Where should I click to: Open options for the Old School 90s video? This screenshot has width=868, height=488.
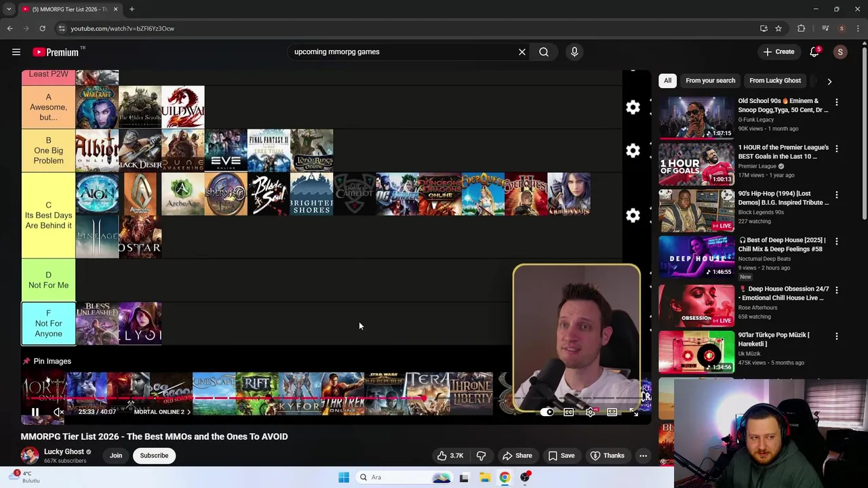point(836,102)
